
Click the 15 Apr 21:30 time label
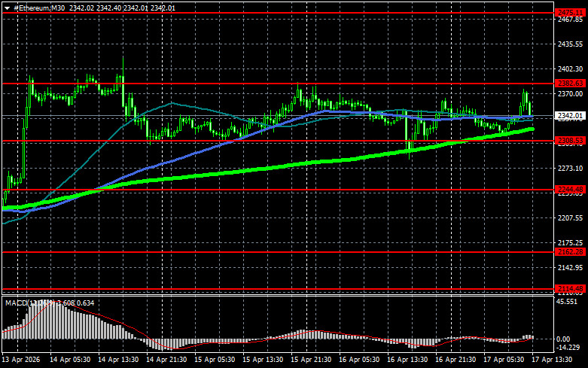point(311,360)
